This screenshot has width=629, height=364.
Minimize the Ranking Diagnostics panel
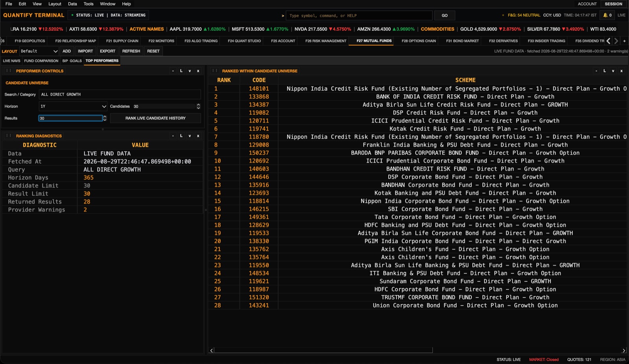pyautogui.click(x=173, y=136)
